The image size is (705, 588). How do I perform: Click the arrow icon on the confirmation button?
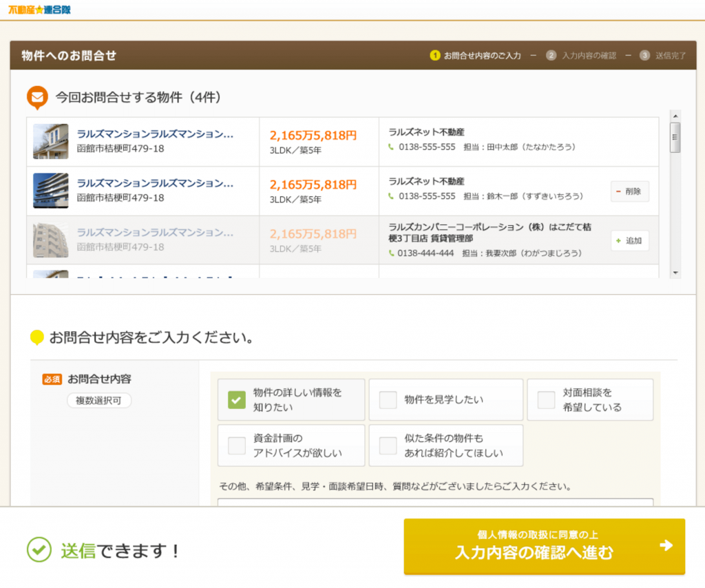(665, 546)
